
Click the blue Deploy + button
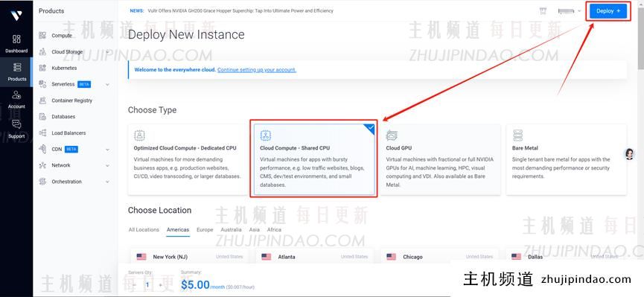(608, 11)
